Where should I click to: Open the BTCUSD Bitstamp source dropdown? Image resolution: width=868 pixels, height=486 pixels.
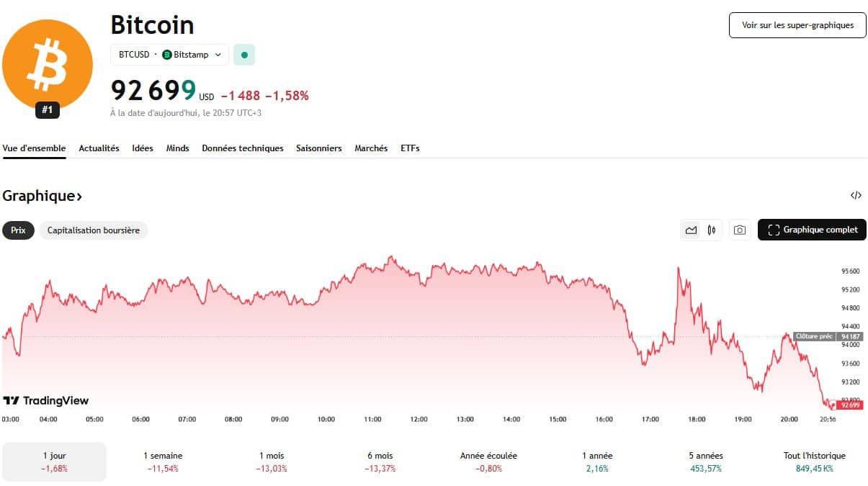tap(170, 55)
